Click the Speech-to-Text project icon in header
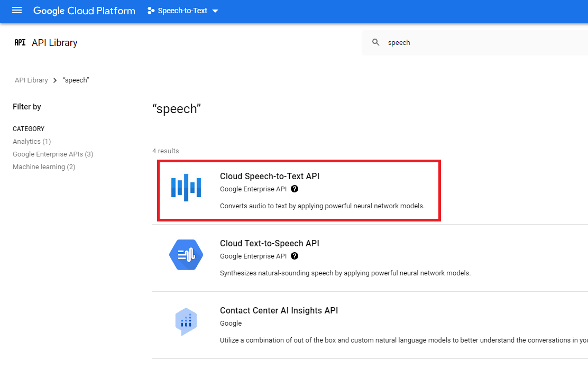The image size is (588, 370). [151, 11]
